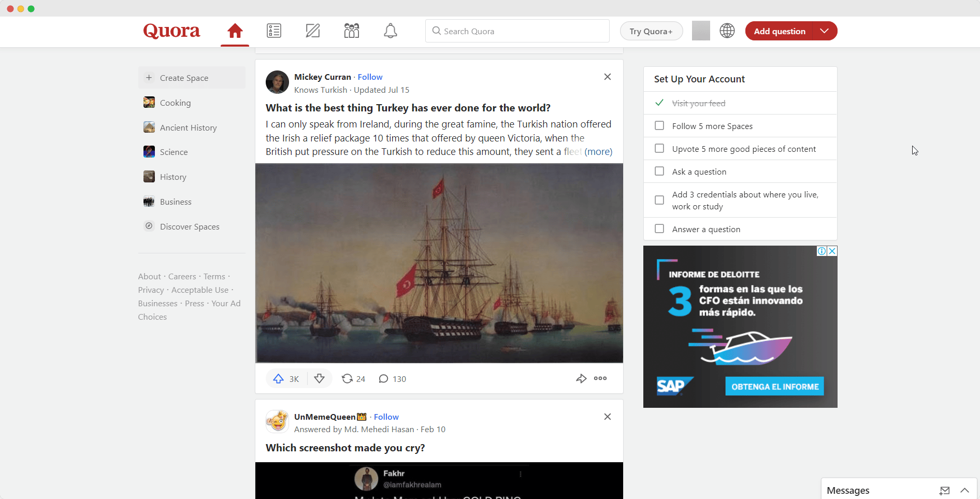Open the Acceptable Use footer link

click(x=200, y=290)
